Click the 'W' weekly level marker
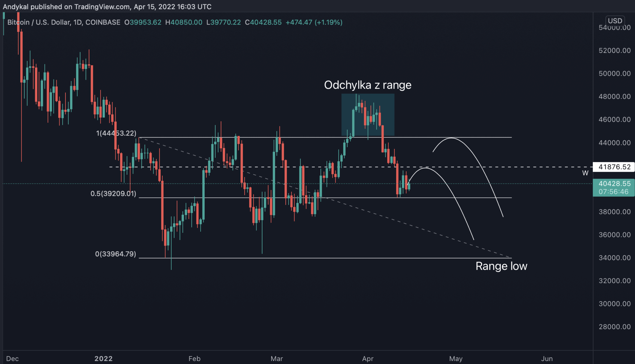The width and height of the screenshot is (635, 364). pyautogui.click(x=585, y=173)
